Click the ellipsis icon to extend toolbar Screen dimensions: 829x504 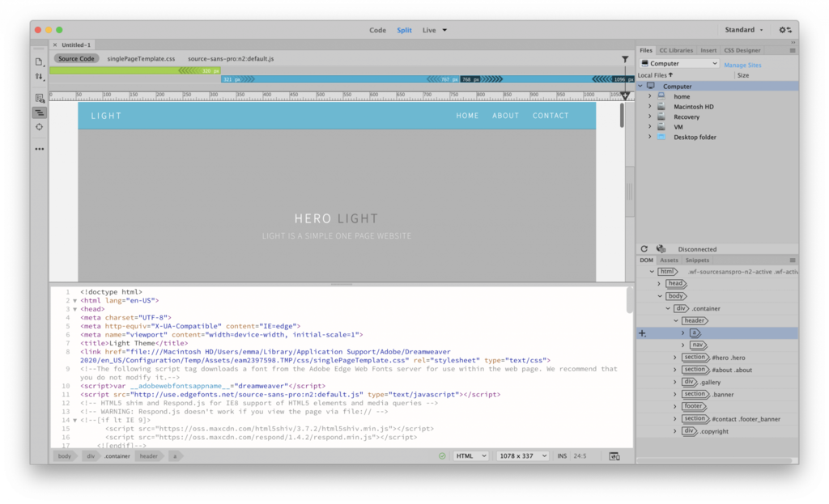point(39,147)
